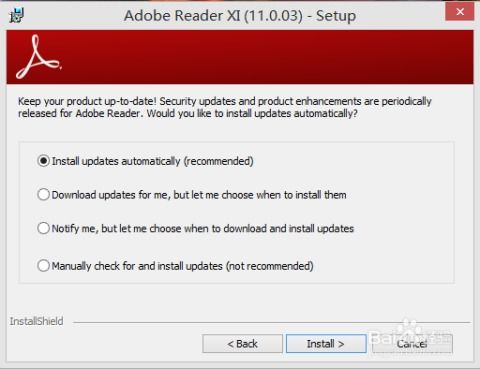Close the Adobe Reader XI Setup window
Screen dimensions: 480x369
point(460,12)
